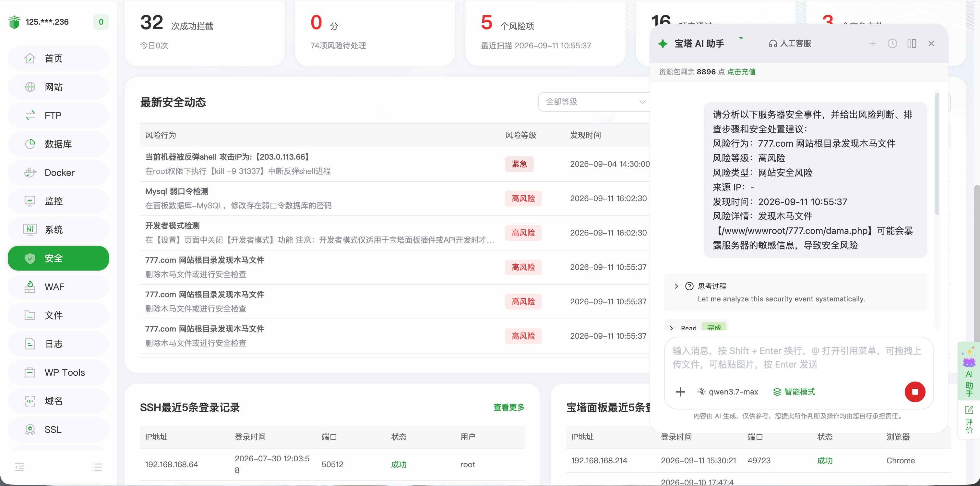Switch the 智能模式 smart mode option
Viewport: 980px width, 486px height.
[x=794, y=392]
